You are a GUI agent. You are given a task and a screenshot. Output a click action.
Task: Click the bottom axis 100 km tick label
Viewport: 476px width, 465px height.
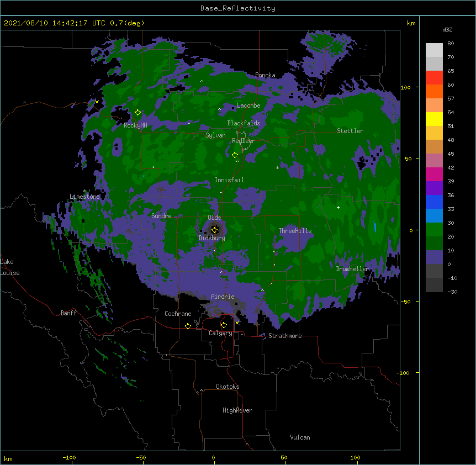(x=355, y=457)
